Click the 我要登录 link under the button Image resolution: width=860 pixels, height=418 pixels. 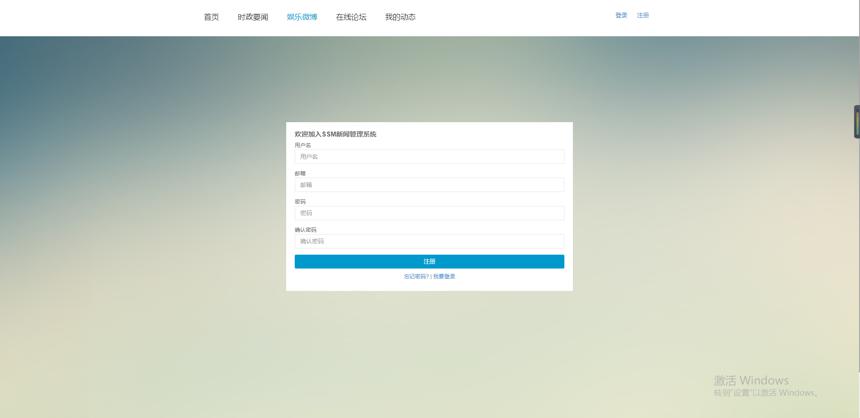point(444,276)
